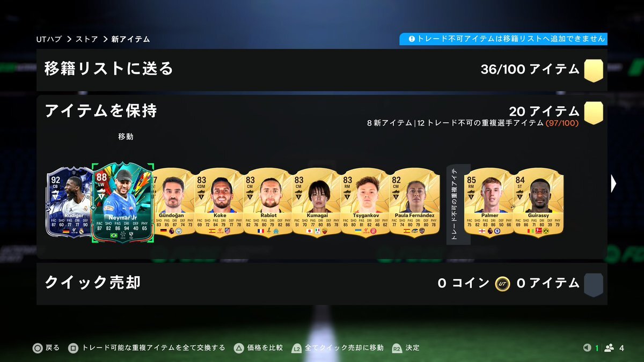Screen dimensions: 644x362
Task: Click the gold card icon beside 36/100 アイテム
Action: (x=594, y=70)
